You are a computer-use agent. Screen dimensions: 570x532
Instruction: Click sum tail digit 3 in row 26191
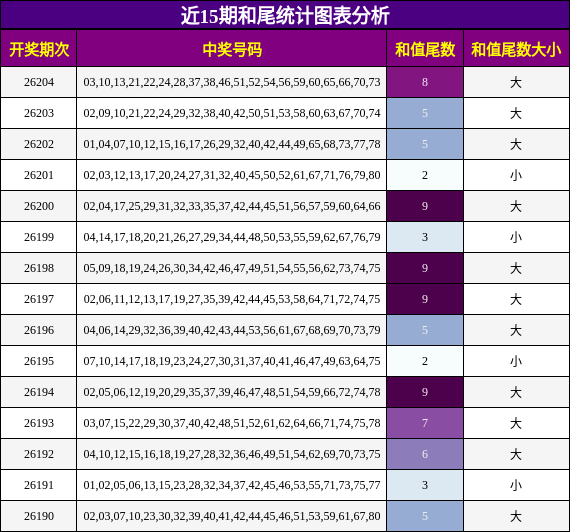425,485
